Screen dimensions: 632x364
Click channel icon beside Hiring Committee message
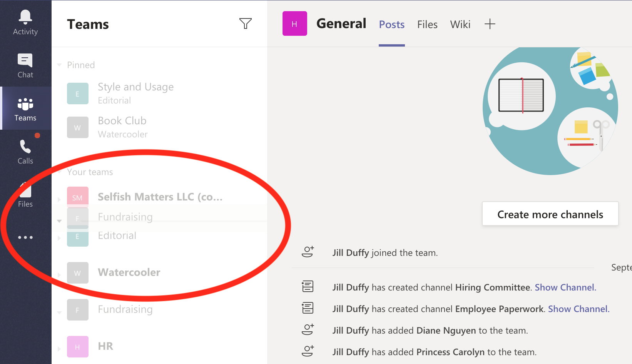pyautogui.click(x=308, y=286)
